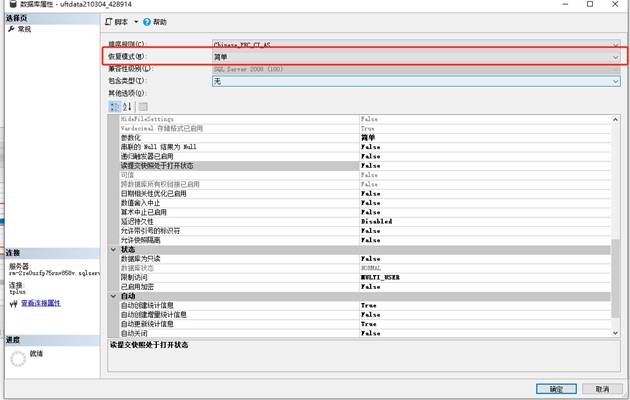Click the blue 帮助 help icon

(146, 21)
